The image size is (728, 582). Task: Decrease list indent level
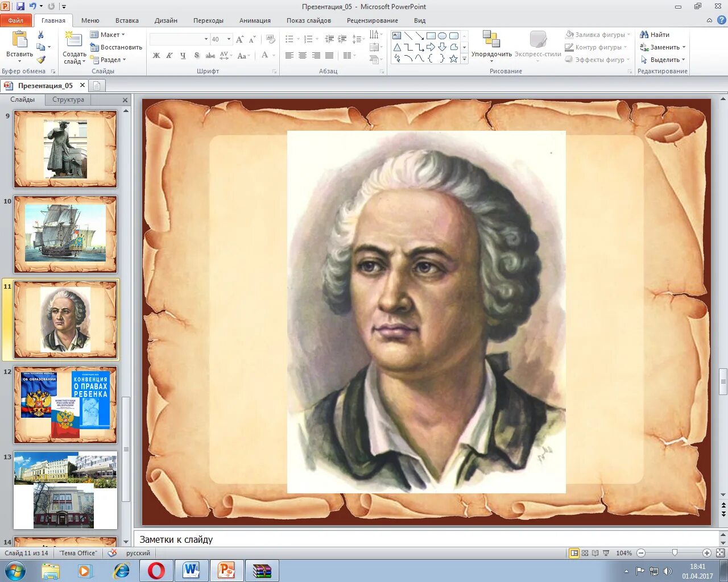[329, 39]
